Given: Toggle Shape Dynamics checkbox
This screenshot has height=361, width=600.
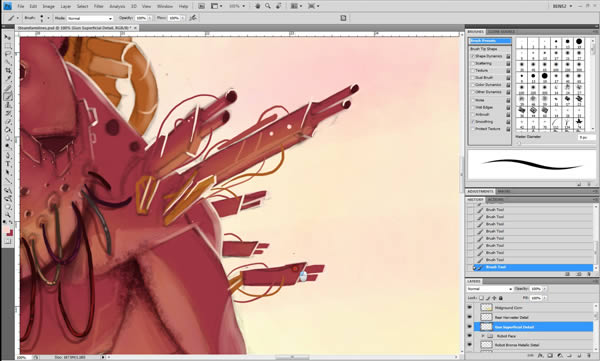Looking at the screenshot, I should point(473,56).
